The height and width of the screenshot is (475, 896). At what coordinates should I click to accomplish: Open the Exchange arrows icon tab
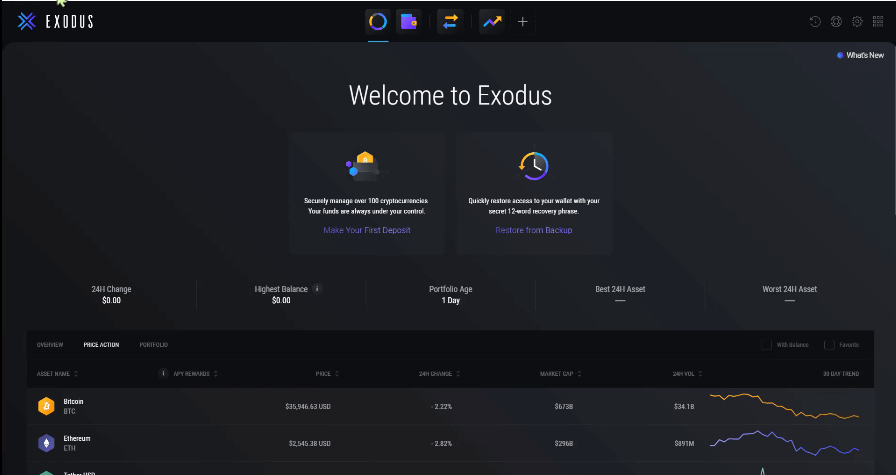point(450,22)
